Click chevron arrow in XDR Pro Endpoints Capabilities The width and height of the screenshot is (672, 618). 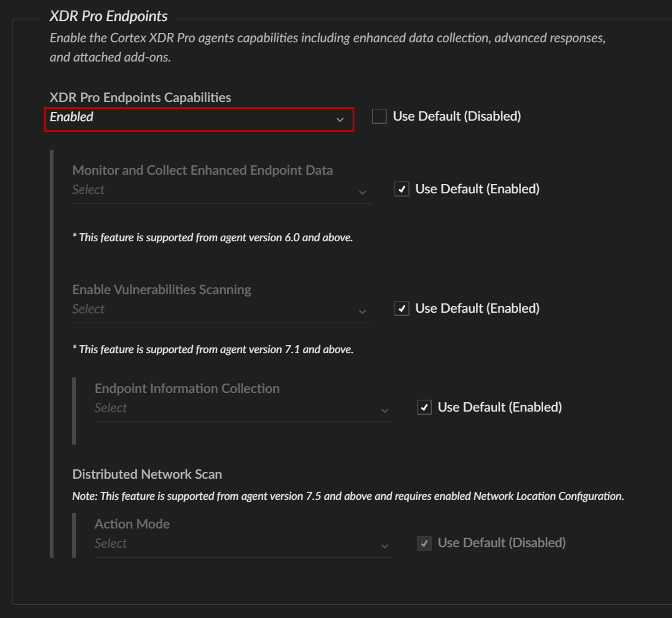coord(340,120)
